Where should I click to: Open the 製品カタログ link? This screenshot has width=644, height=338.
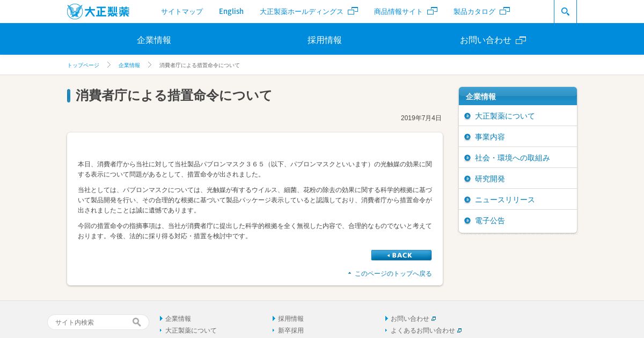point(474,11)
